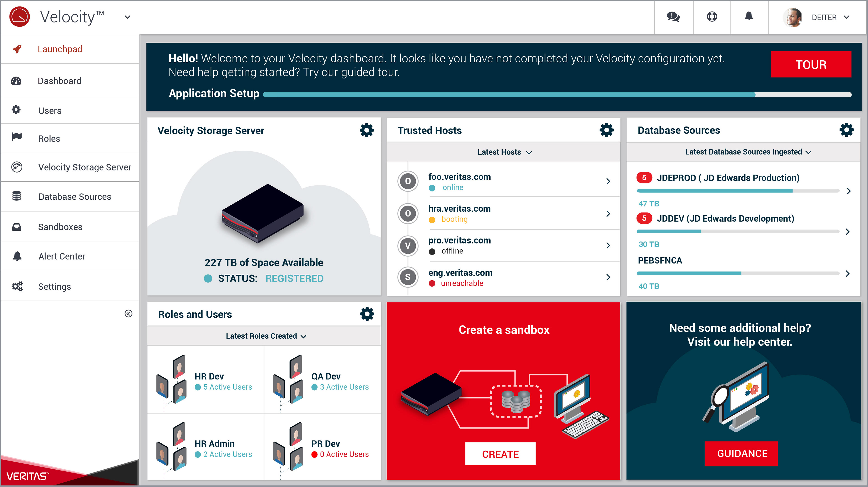
Task: Open the HR Admin role
Action: 214,444
